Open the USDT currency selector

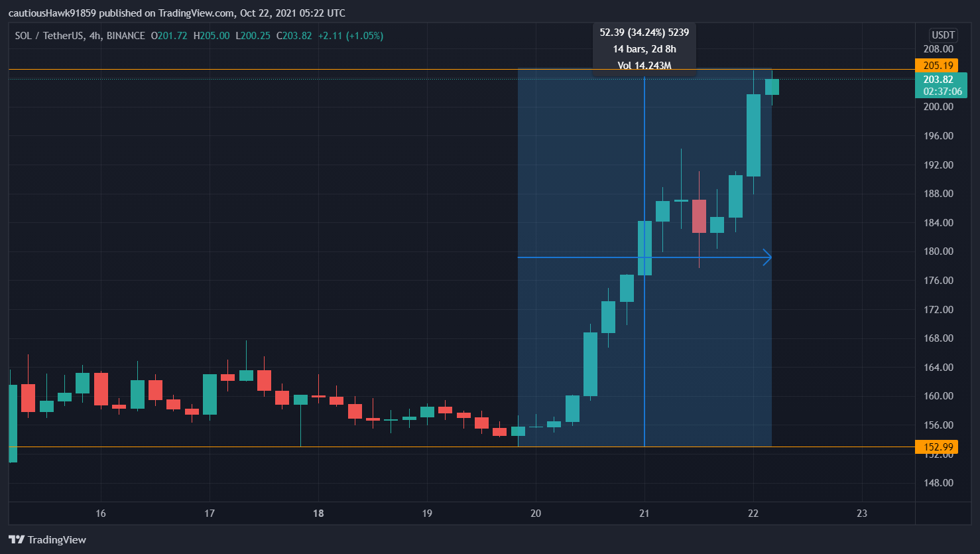(x=943, y=35)
